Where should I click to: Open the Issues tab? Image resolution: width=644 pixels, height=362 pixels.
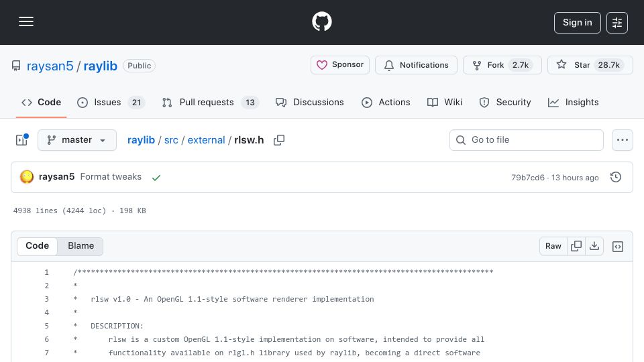pos(111,102)
